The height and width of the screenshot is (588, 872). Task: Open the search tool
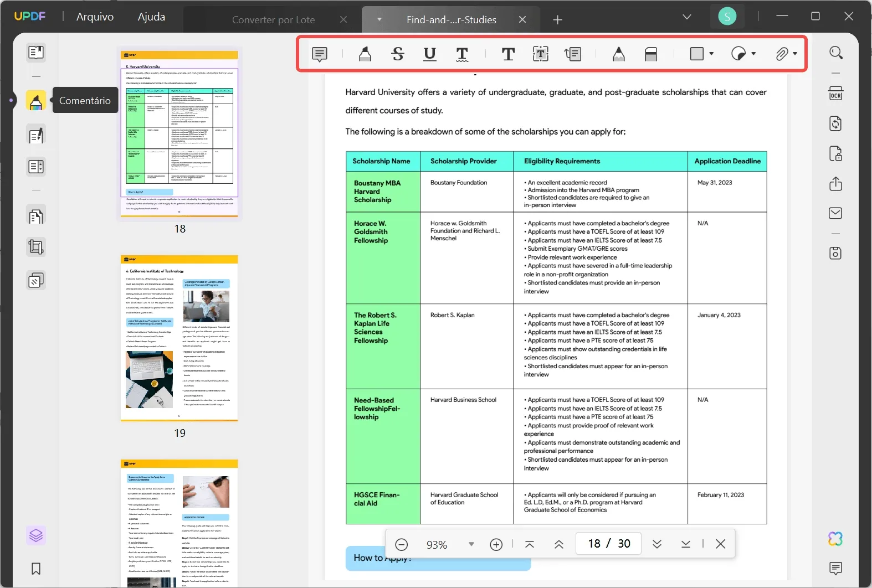point(836,53)
